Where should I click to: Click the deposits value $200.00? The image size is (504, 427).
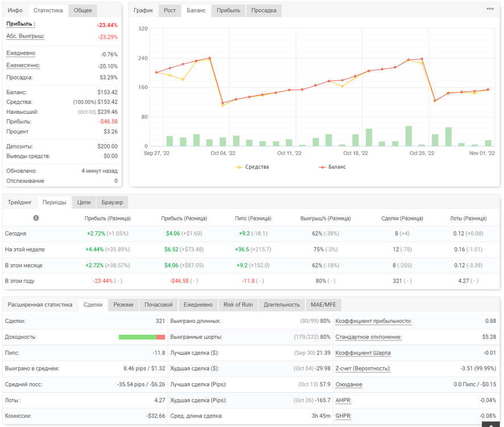[108, 146]
